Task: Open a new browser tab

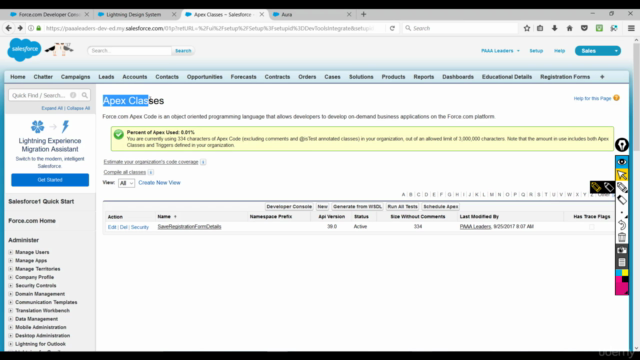Action: (363, 14)
